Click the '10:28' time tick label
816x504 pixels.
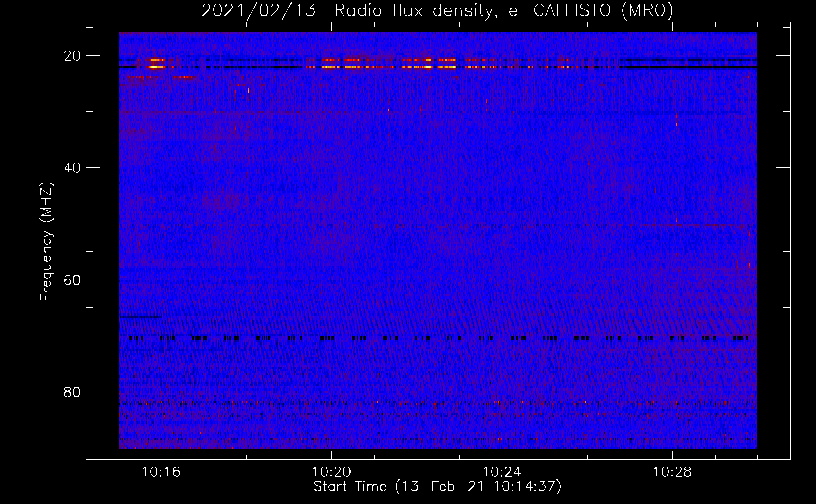tap(672, 472)
